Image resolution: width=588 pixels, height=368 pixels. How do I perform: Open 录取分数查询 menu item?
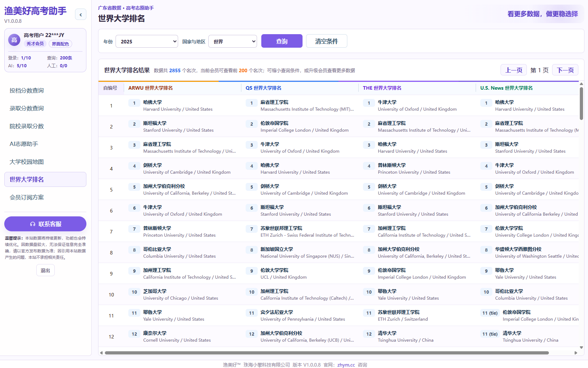[45, 108]
